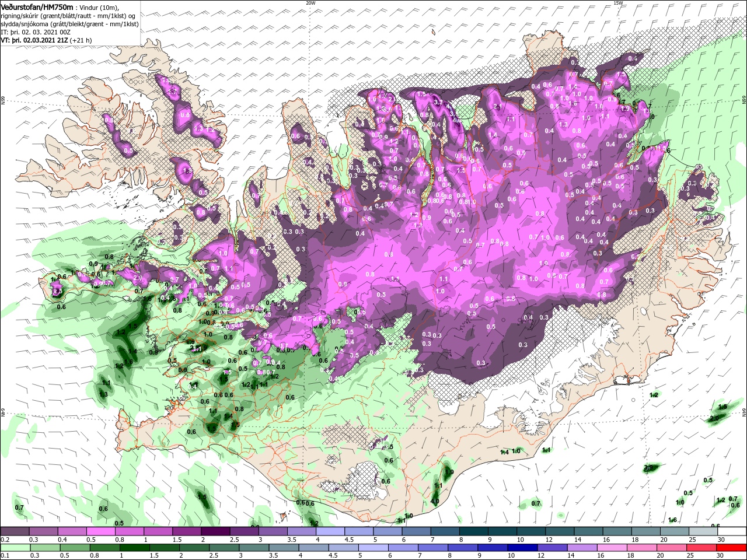Pick lower legend swatch between 0.8 and 1

click(104, 548)
